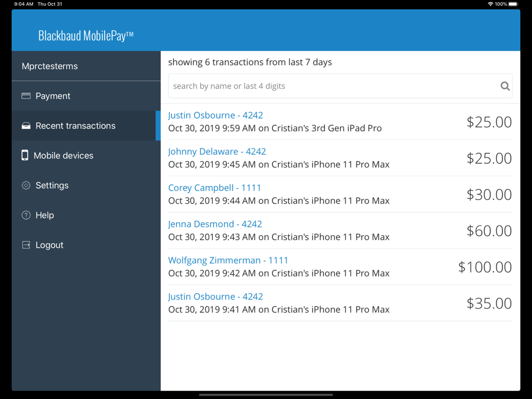The width and height of the screenshot is (532, 399).
Task: Click the $100.00 amount for Wolfgang Zimmerman
Action: point(485,268)
